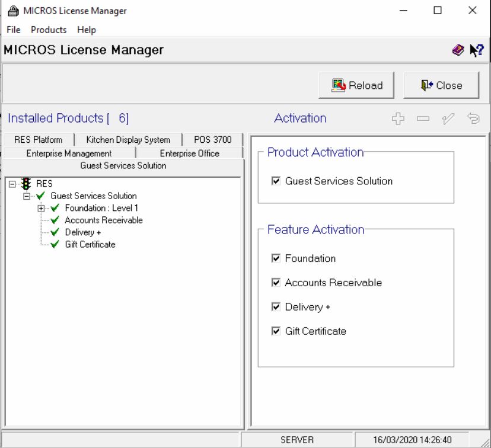Open the Help menu
The image size is (491, 448).
coord(87,30)
